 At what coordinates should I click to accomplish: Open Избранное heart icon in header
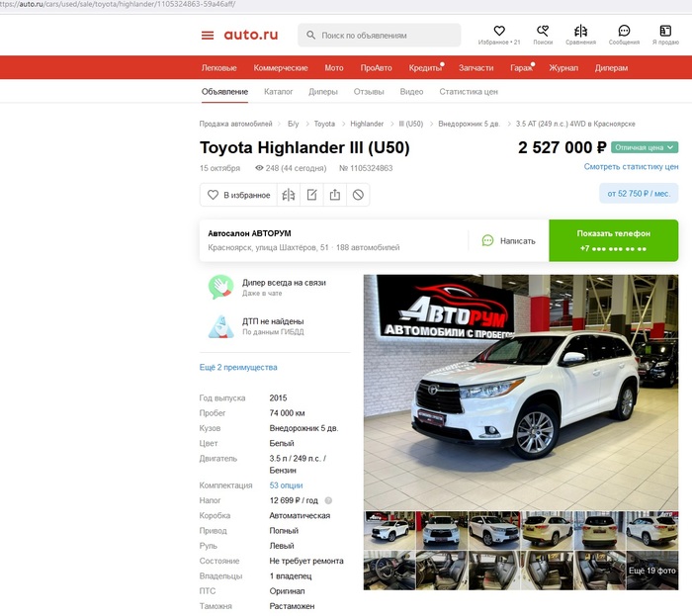click(x=499, y=31)
